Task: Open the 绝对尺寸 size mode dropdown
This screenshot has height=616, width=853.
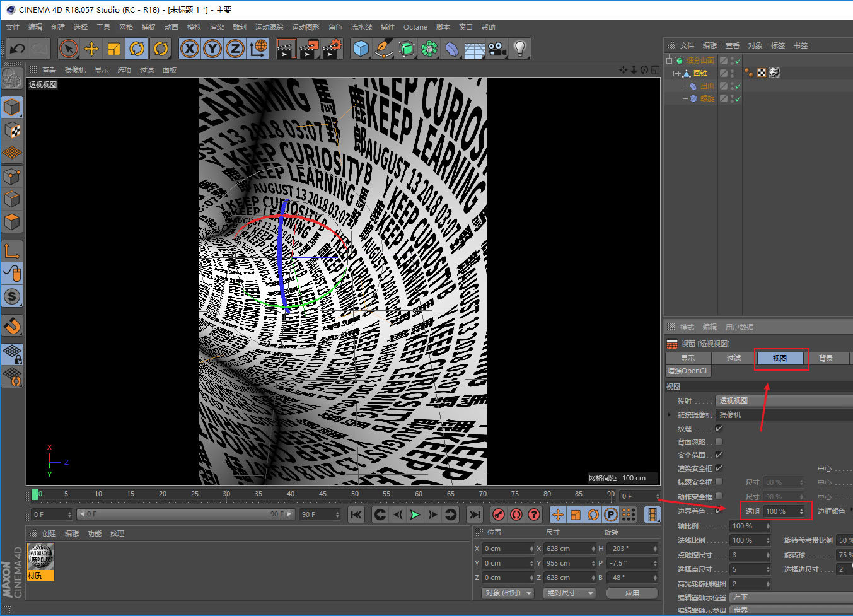Action: pyautogui.click(x=570, y=593)
